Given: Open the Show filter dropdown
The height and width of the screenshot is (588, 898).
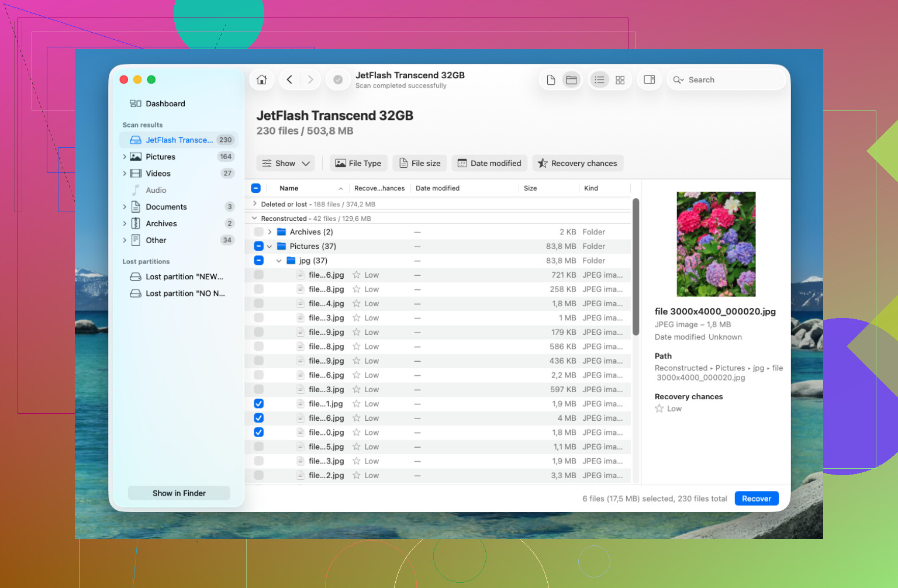Looking at the screenshot, I should point(286,164).
